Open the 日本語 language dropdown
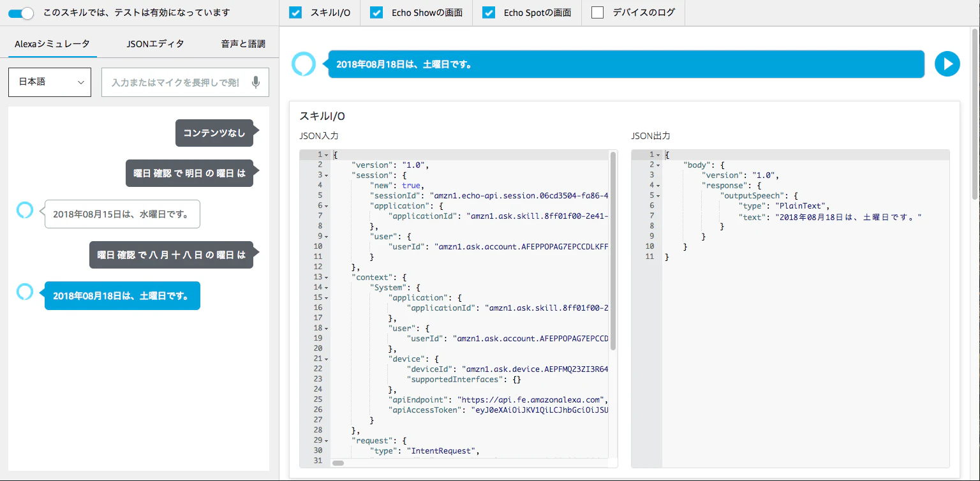 click(x=50, y=82)
